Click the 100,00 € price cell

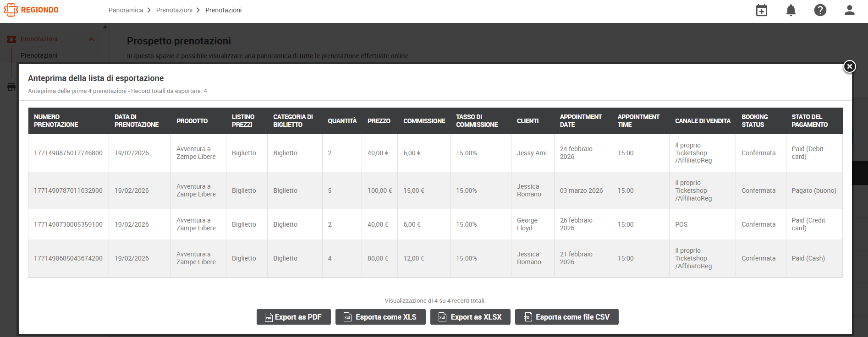(379, 190)
